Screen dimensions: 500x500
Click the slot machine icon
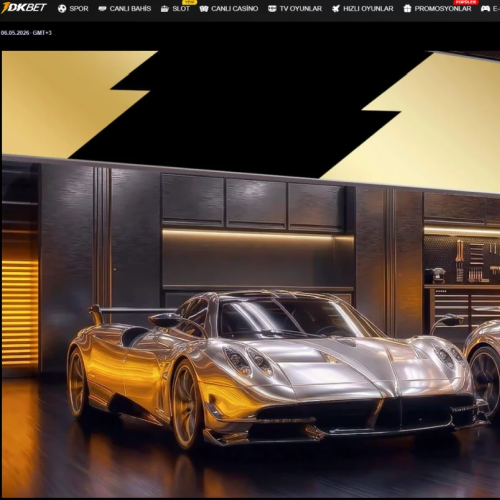click(165, 9)
